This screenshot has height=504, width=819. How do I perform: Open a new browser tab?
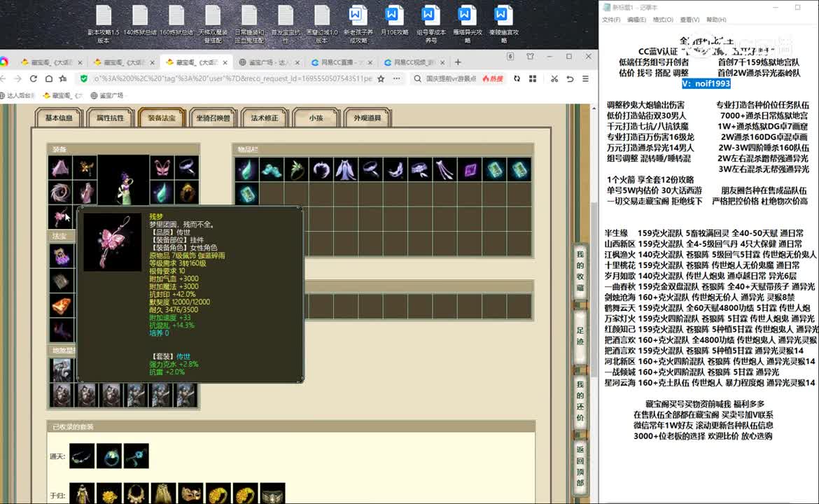pos(458,62)
